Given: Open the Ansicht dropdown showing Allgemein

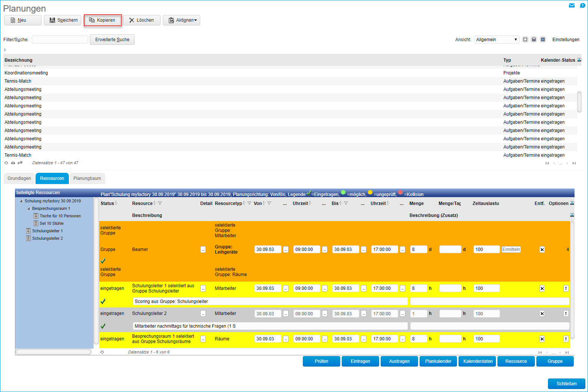Looking at the screenshot, I should coord(496,40).
